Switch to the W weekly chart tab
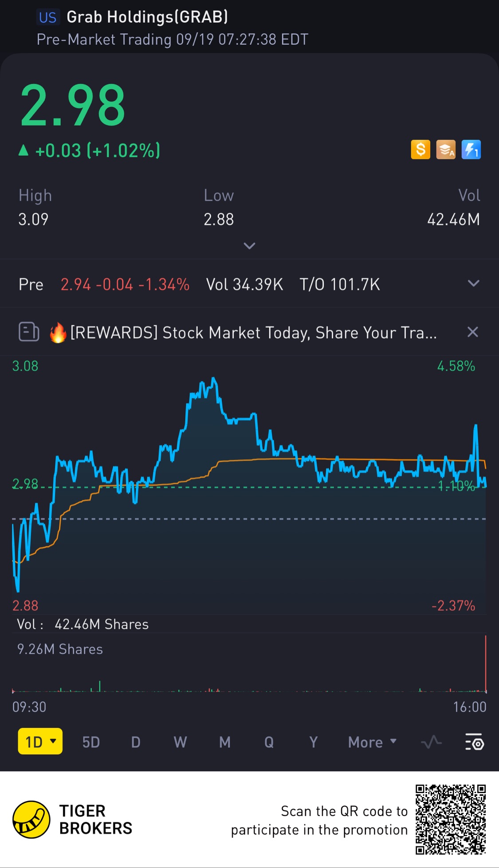This screenshot has height=868, width=499. point(180,742)
